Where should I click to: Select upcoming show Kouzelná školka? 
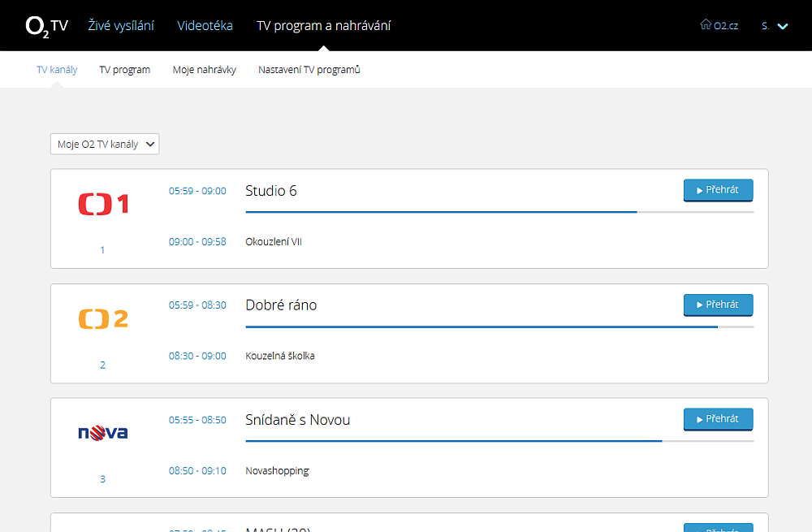tap(280, 356)
